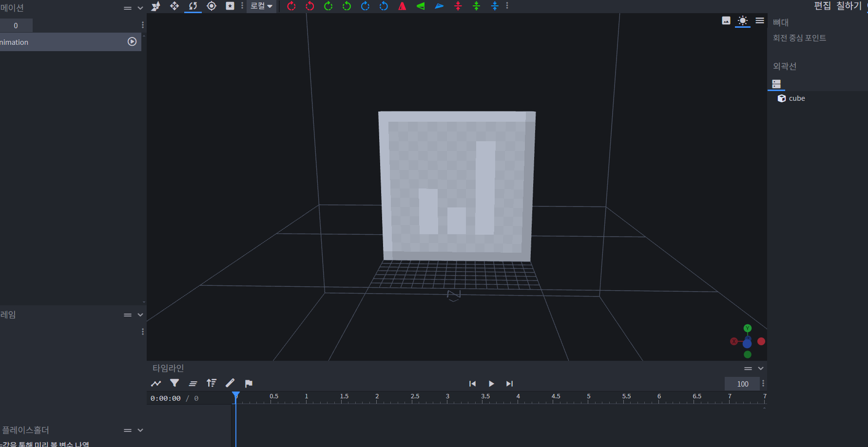Screen dimensions: 868x447
Task: Toggle the viewport background image icon
Action: tap(726, 20)
